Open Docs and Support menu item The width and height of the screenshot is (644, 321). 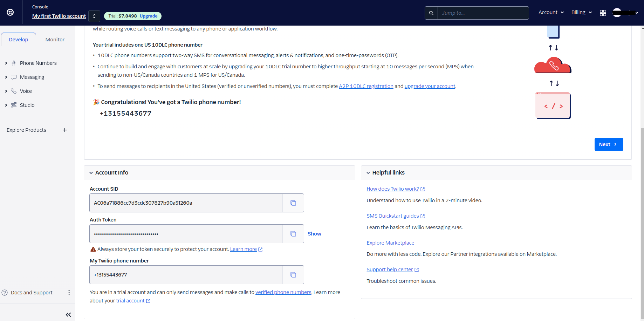coord(32,293)
